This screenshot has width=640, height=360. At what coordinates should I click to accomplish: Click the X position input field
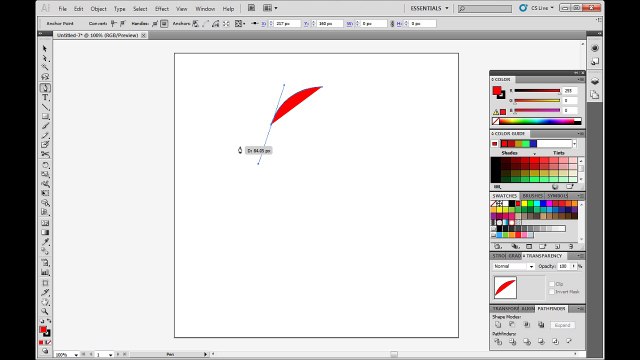tap(287, 24)
